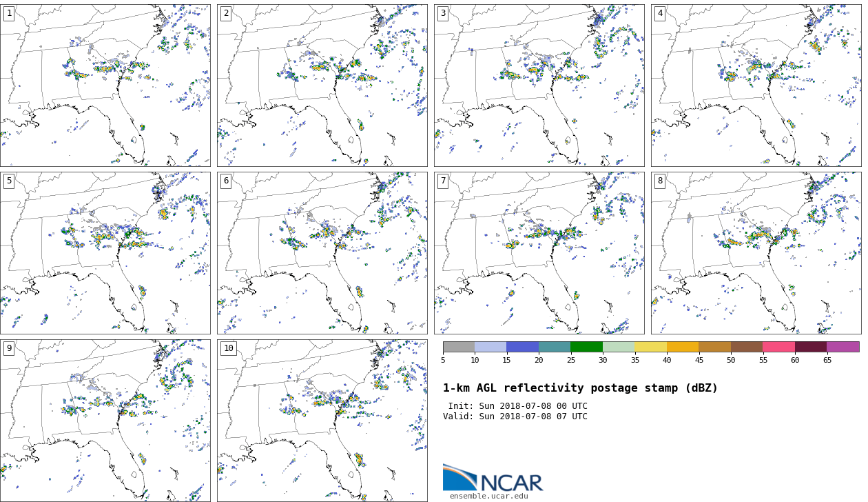The width and height of the screenshot is (868, 502).
Task: Click the 'Valid: Sun 2018-07-08 07 UTC' text
Action: pyautogui.click(x=515, y=416)
